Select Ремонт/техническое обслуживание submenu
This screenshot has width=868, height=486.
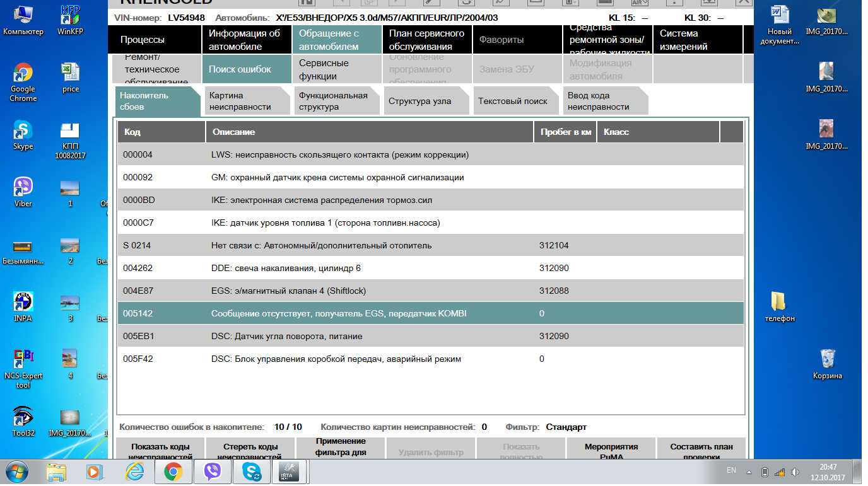click(158, 69)
